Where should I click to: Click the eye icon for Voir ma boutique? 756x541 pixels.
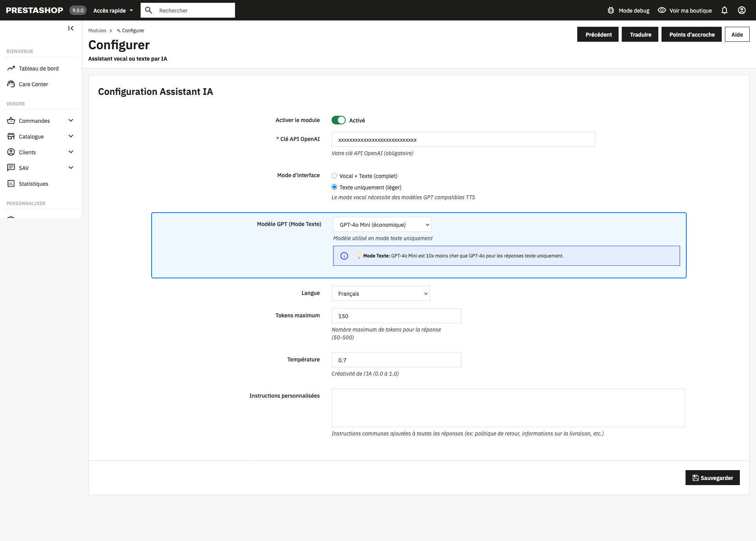pos(662,10)
